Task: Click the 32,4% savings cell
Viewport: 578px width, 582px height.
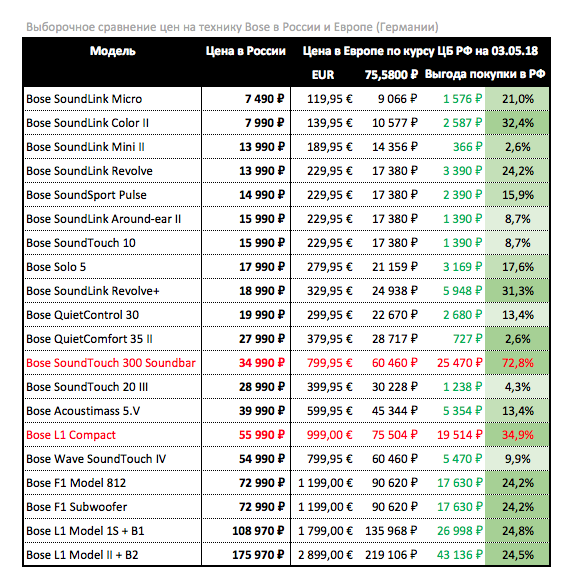Action: (518, 123)
